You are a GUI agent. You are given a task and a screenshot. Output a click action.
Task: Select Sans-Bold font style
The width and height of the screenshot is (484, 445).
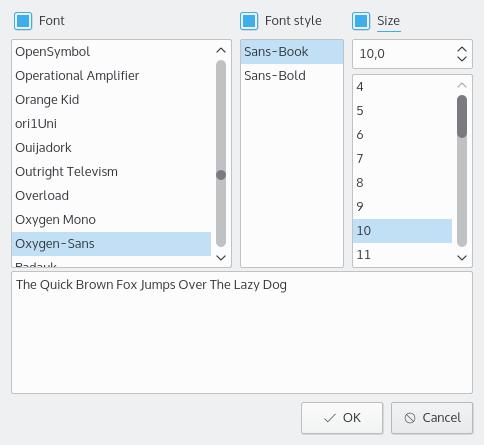tap(292, 76)
